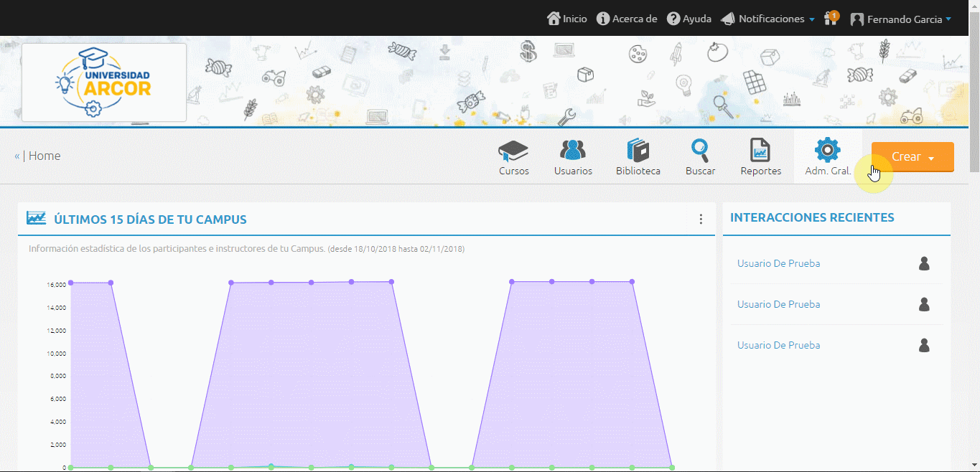Click the Buscar label in toolbar
This screenshot has width=980, height=472.
700,171
